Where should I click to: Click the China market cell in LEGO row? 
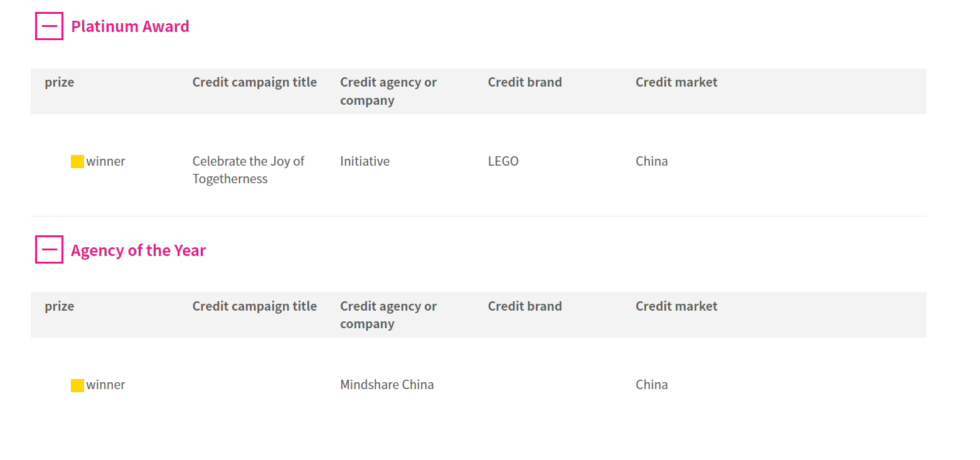[652, 161]
